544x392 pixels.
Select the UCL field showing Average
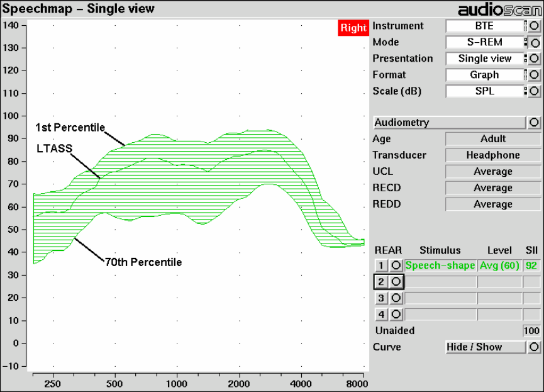492,172
